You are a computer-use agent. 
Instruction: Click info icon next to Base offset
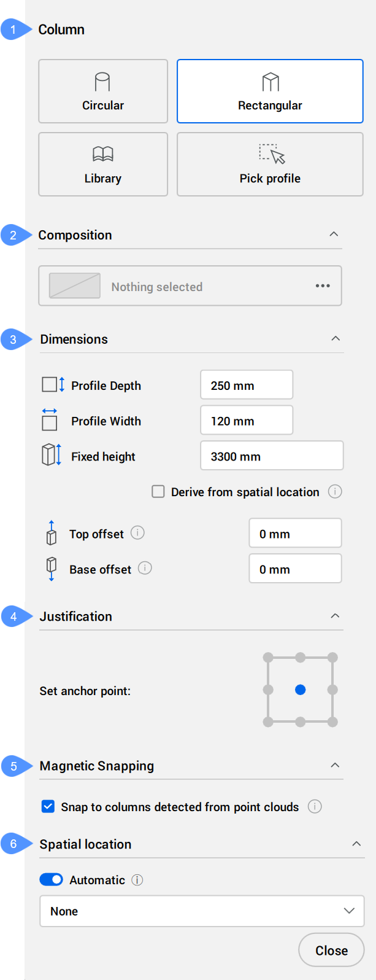[145, 569]
